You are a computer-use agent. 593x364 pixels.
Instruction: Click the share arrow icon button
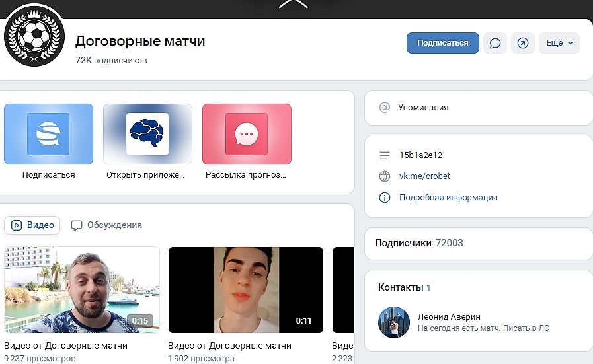click(x=522, y=43)
